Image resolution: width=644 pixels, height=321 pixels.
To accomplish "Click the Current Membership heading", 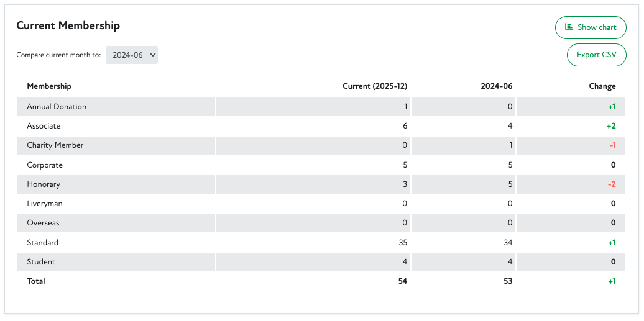I will [x=68, y=25].
